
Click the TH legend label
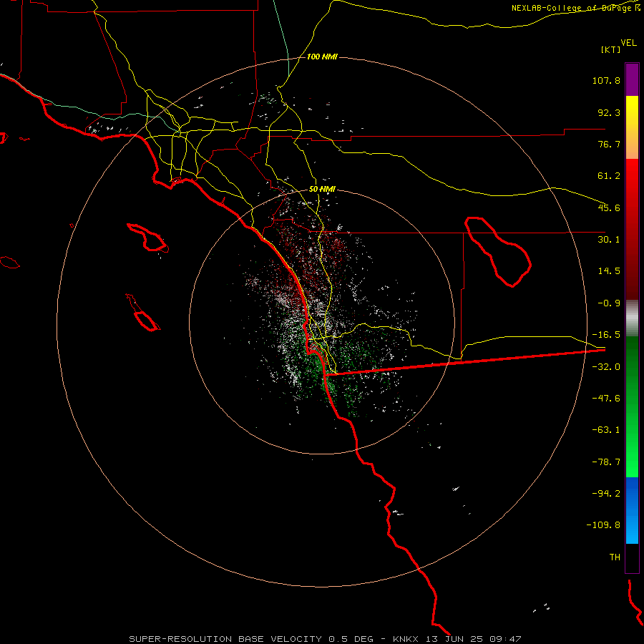(615, 557)
